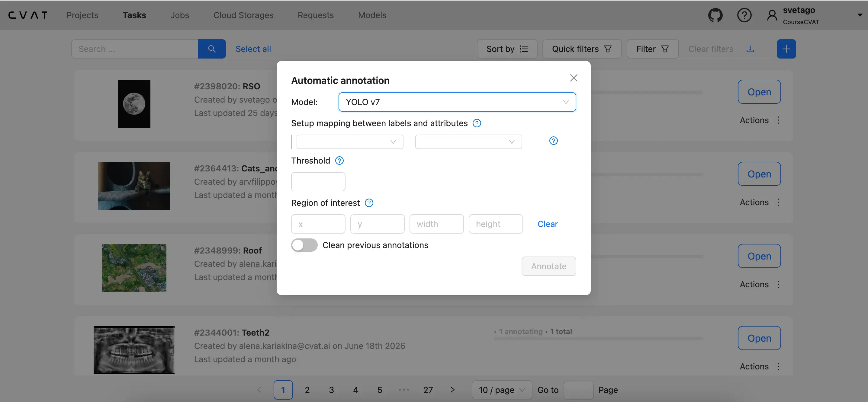Open the GitHub repository icon
The height and width of the screenshot is (402, 868).
point(715,15)
